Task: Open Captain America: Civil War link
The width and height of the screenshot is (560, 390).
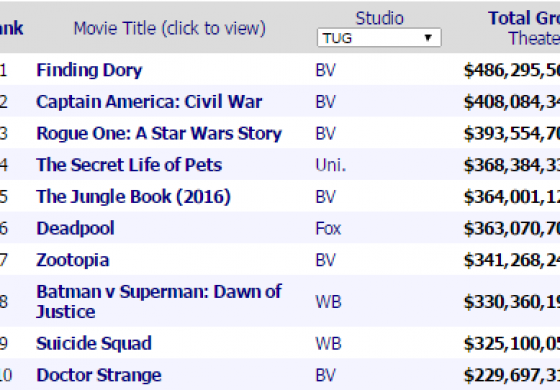Action: pyautogui.click(x=149, y=102)
